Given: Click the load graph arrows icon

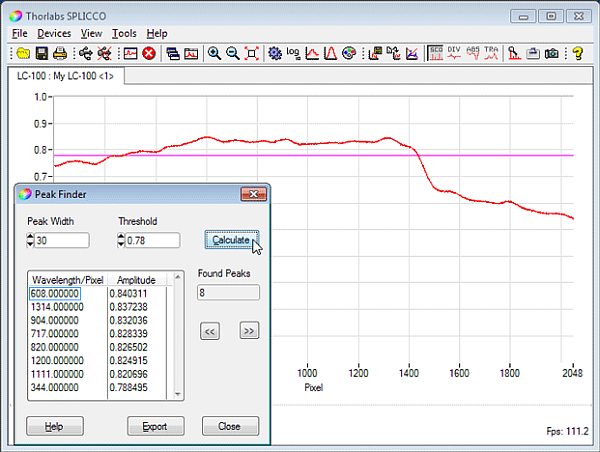Looking at the screenshot, I should pyautogui.click(x=393, y=53).
